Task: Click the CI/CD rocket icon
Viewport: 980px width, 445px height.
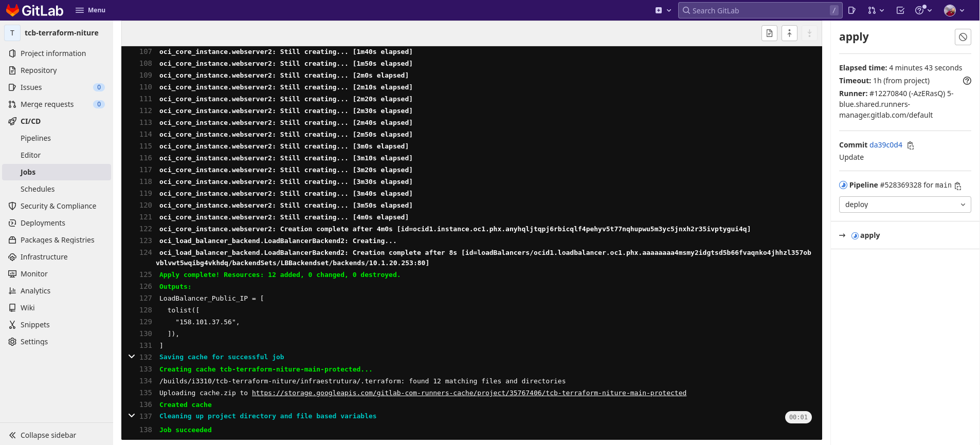Action: 12,121
